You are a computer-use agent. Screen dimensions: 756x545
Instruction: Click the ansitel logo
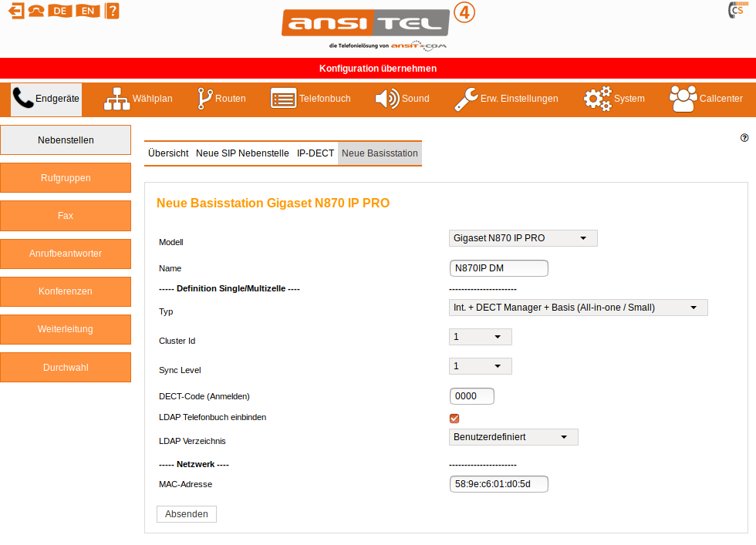pyautogui.click(x=366, y=24)
